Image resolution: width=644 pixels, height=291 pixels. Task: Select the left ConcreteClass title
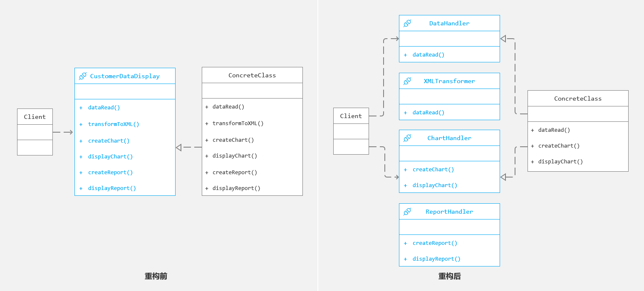click(x=252, y=75)
